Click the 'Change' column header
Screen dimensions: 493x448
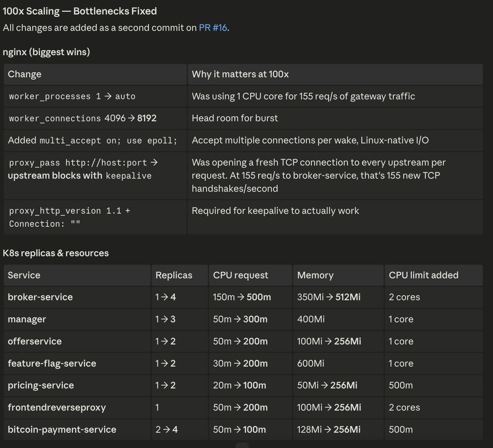[x=95, y=74]
